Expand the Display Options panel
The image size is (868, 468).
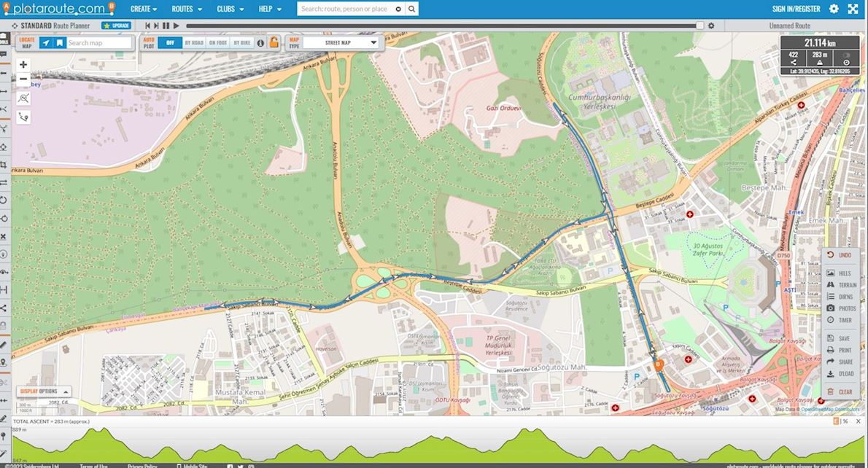43,391
